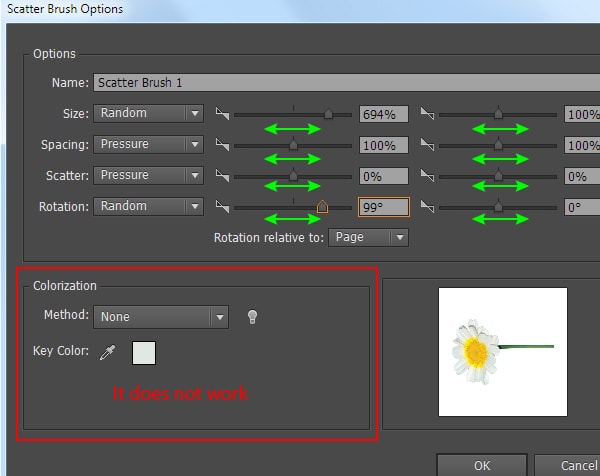Open the Scatter method dropdown
The image size is (600, 476).
[x=148, y=176]
